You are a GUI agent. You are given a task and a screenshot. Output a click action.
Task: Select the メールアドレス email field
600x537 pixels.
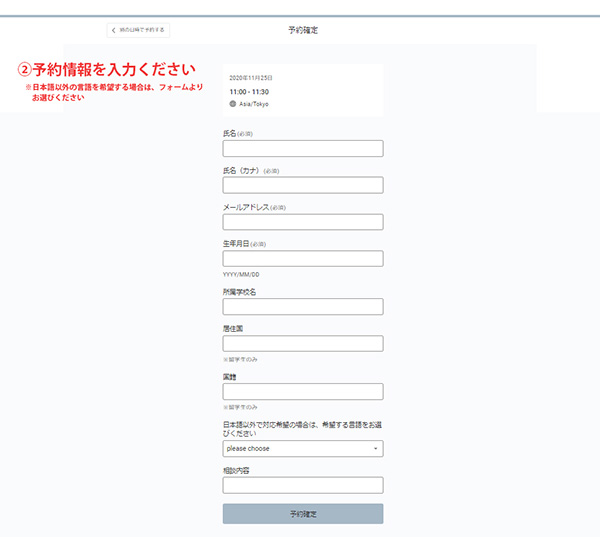[x=302, y=222]
